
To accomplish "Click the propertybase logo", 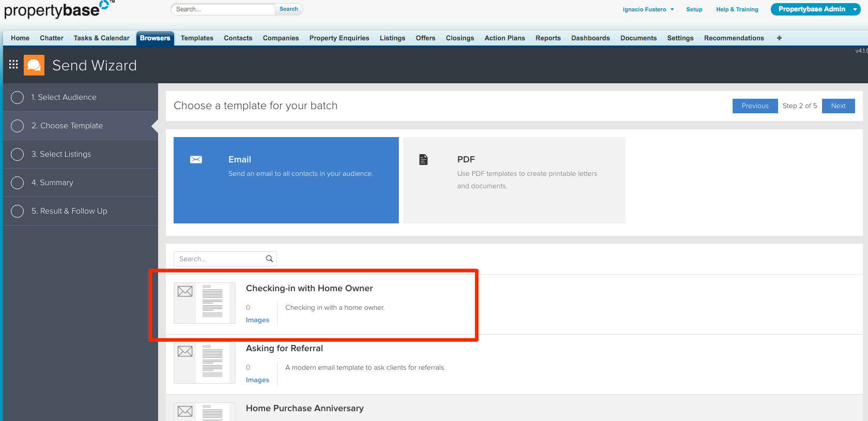I will (x=59, y=9).
